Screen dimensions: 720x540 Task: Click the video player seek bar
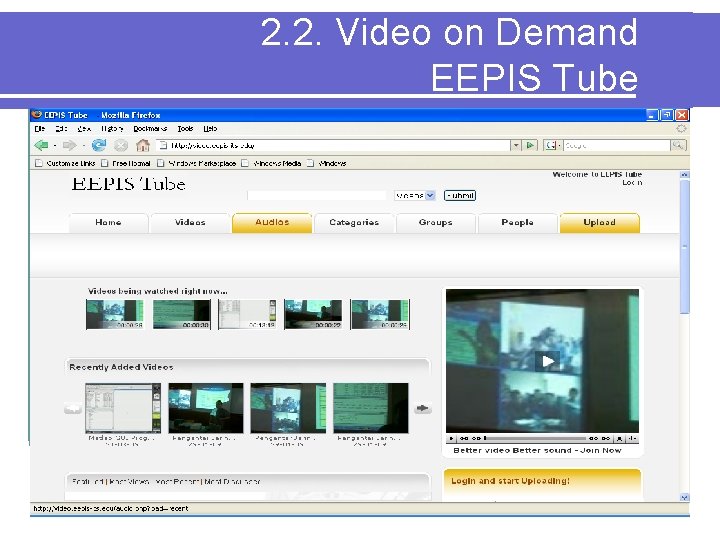(535, 439)
